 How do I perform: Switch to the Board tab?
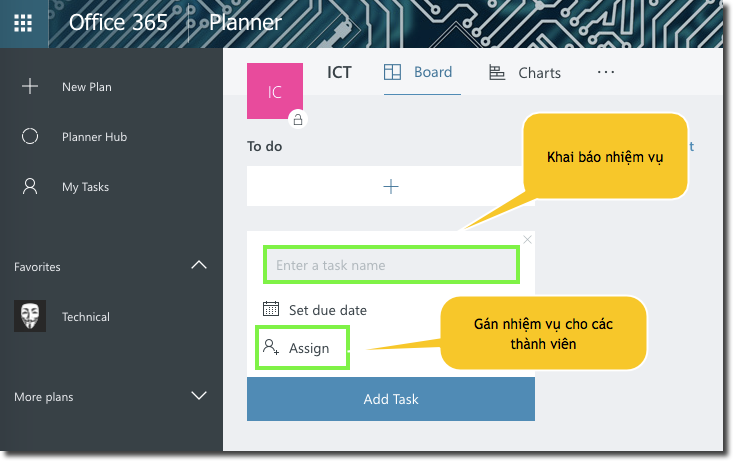pos(419,72)
